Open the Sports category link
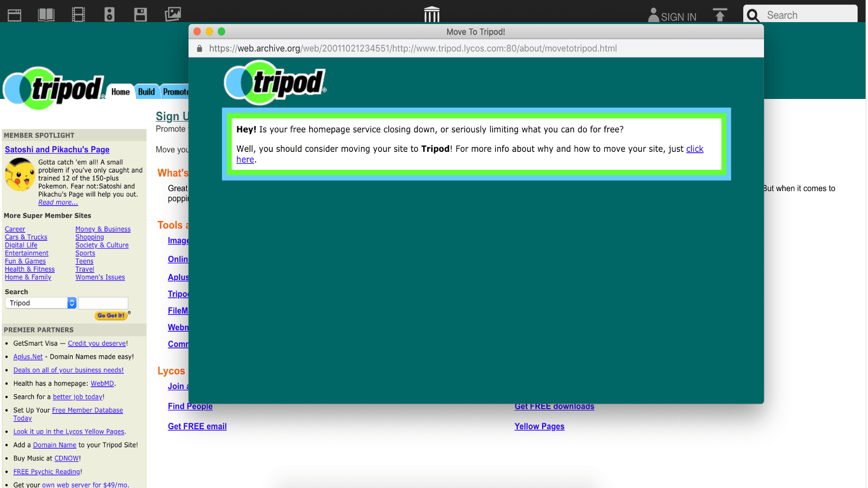The width and height of the screenshot is (868, 488). pyautogui.click(x=85, y=253)
